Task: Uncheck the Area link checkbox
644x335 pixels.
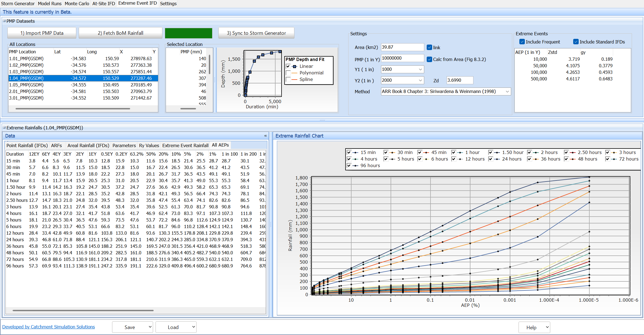Action: tap(429, 47)
